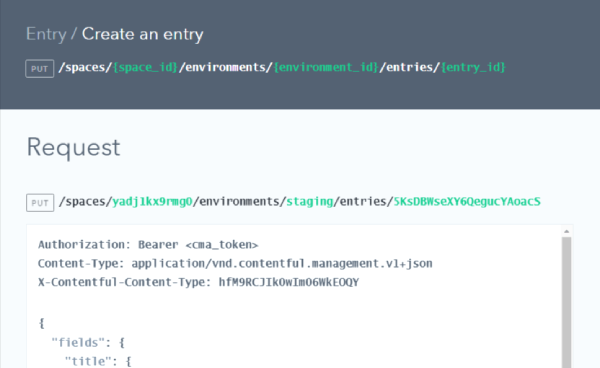
Task: Click the code box vertical scrollbar thumb
Action: (x=567, y=302)
